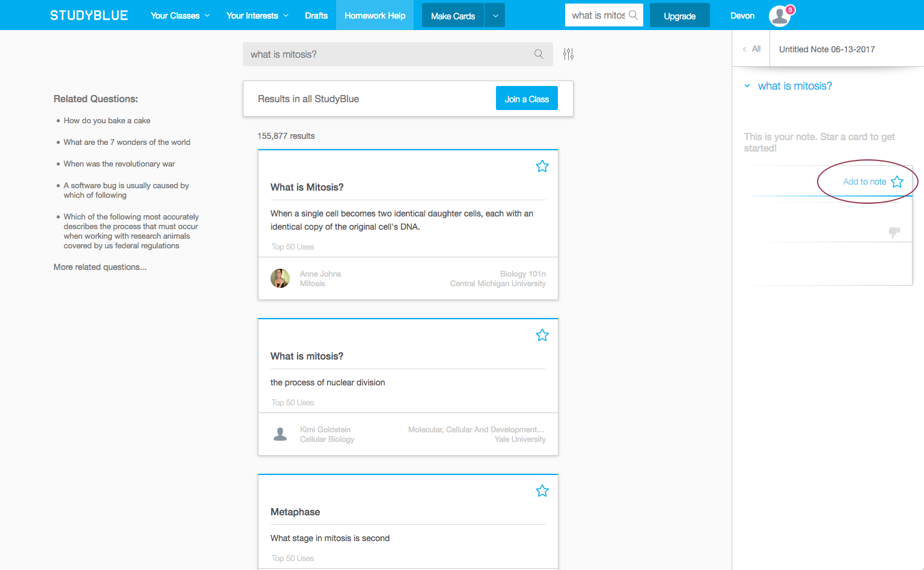Click the StudyBlue logo

pos(89,16)
